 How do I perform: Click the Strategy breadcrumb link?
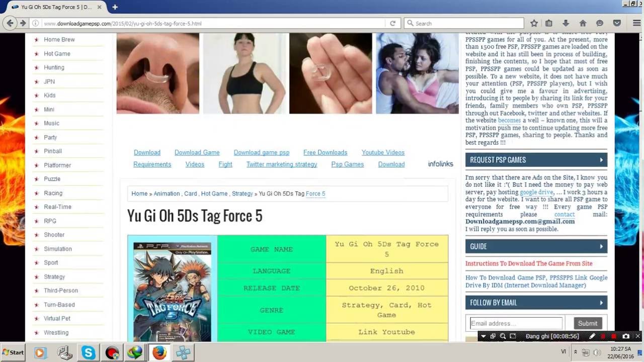(x=243, y=194)
